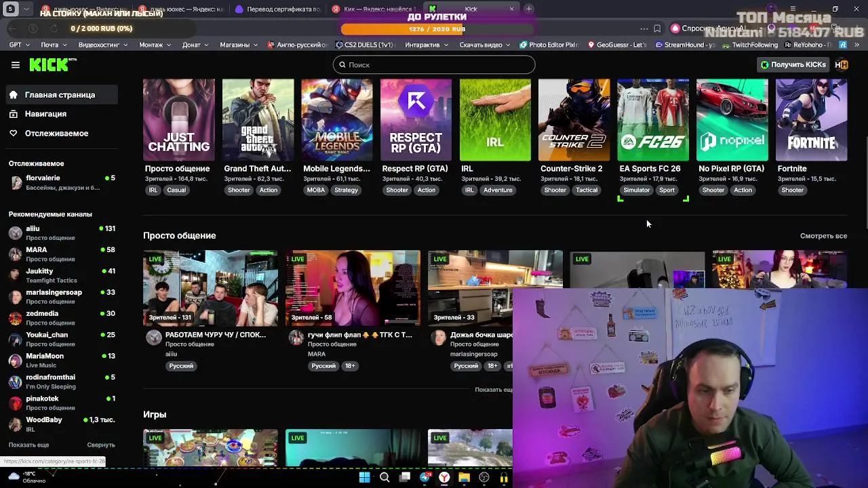Click Strategy tag under Mobile Legends
The height and width of the screenshot is (488, 868).
coord(346,190)
